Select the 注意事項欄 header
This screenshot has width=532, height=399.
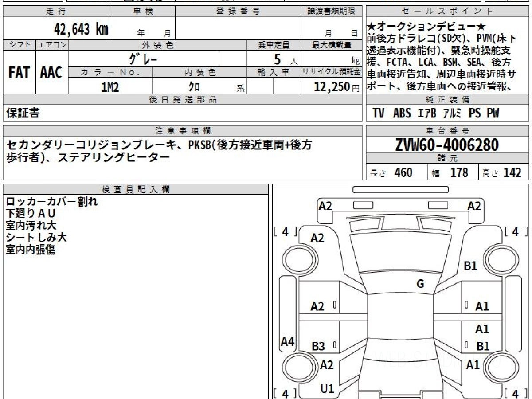(x=183, y=130)
